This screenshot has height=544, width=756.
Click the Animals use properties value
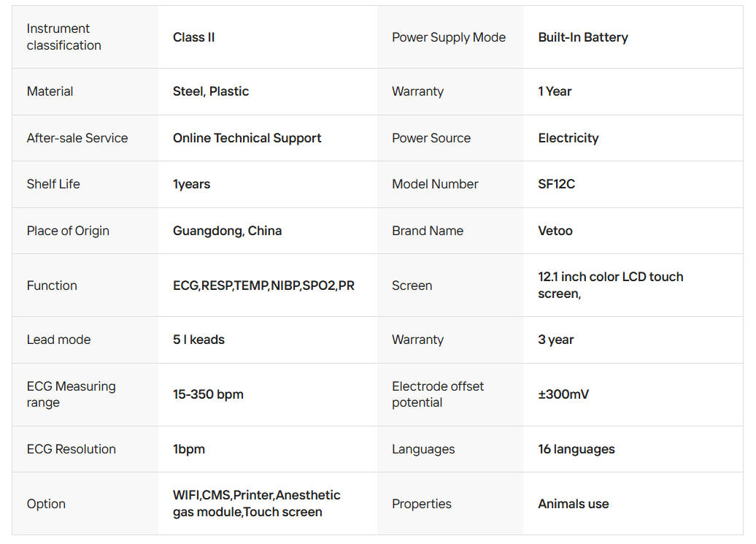pyautogui.click(x=574, y=504)
